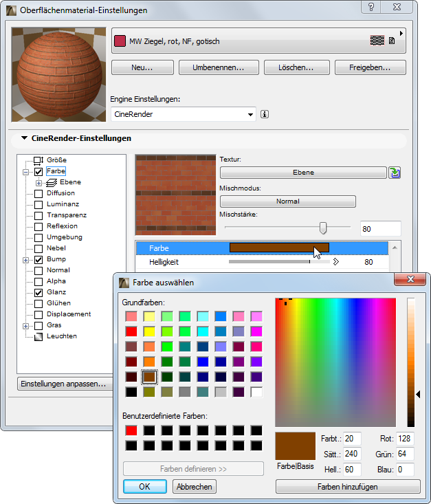
Task: Click the red material color square
Action: click(120, 41)
